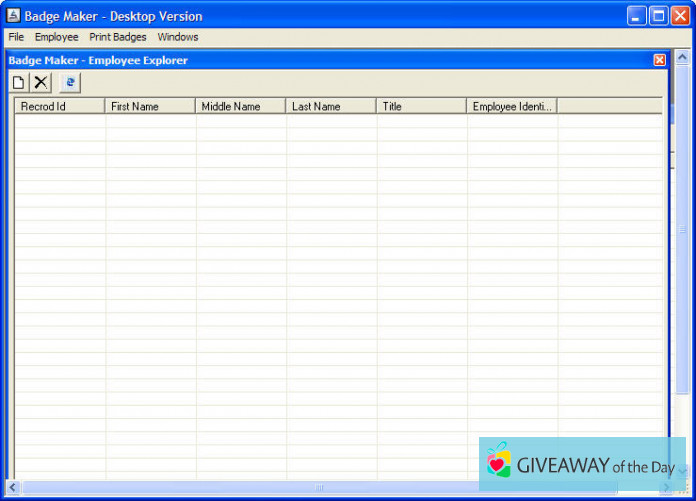Click the horizontal scrollbar left arrow
This screenshot has width=696, height=501.
pos(13,487)
